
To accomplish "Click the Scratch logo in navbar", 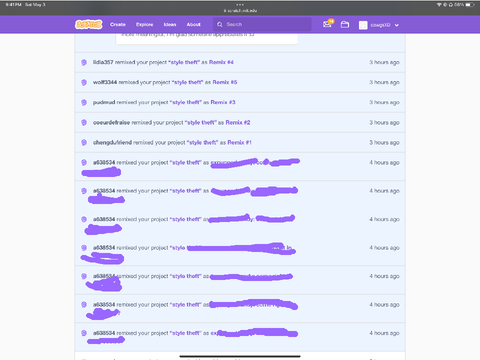I will coord(89,24).
